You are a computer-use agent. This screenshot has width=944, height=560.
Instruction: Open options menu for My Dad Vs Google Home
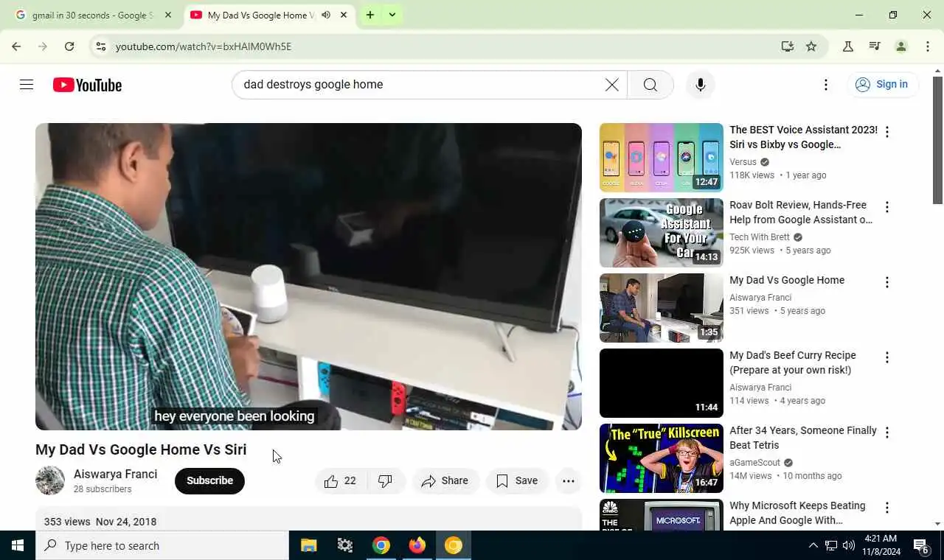(x=887, y=282)
